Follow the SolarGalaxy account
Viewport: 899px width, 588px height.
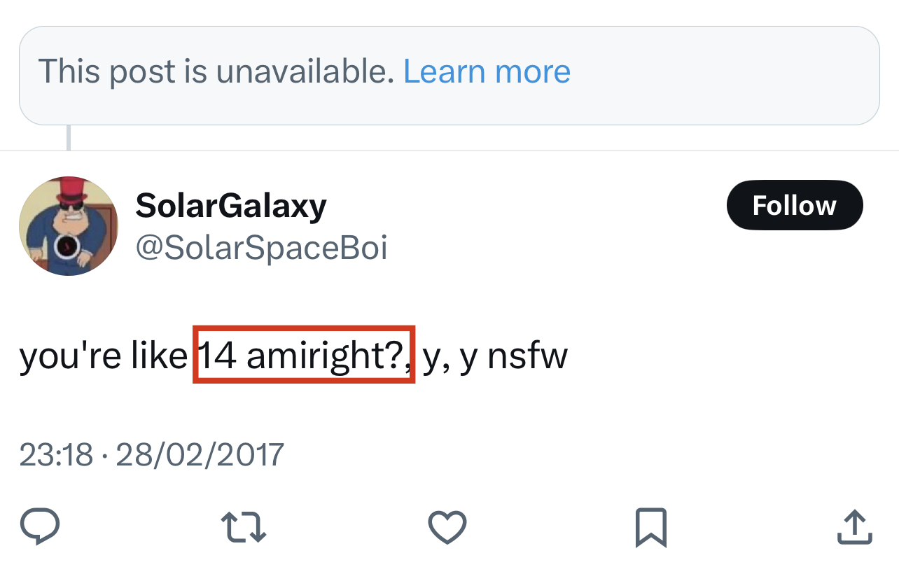point(794,205)
